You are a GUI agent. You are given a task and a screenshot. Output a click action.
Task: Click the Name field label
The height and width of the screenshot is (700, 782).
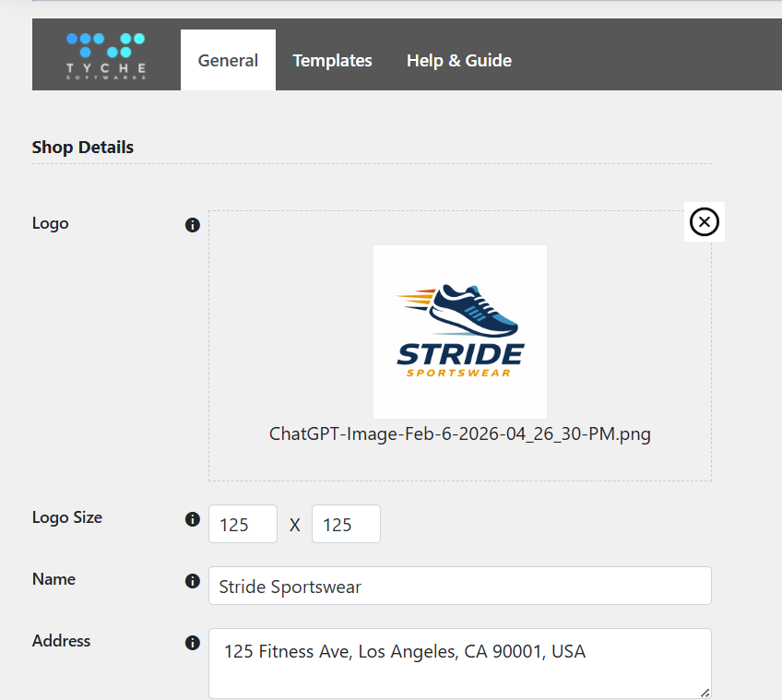[53, 579]
